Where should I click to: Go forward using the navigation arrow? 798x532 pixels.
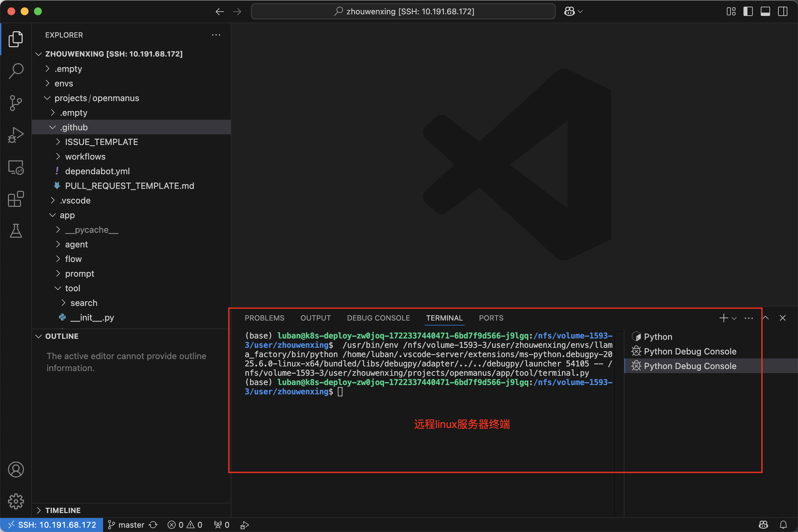(x=237, y=12)
